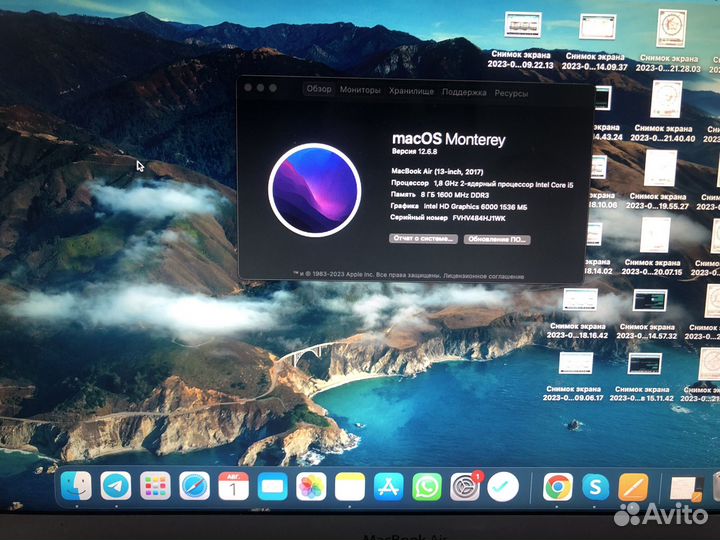
Task: Open the white checkmark app in the Dock
Action: point(503,487)
